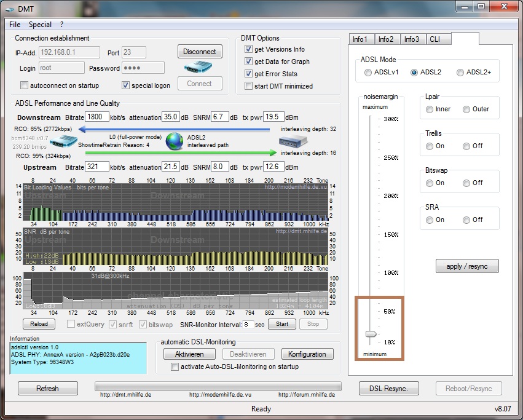523x420 pixels.
Task: Click the apply / resync button
Action: point(467,266)
